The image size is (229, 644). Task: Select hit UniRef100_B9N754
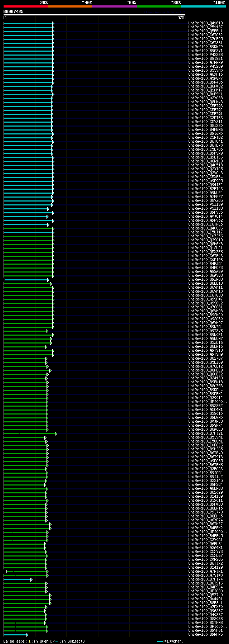click(205, 327)
